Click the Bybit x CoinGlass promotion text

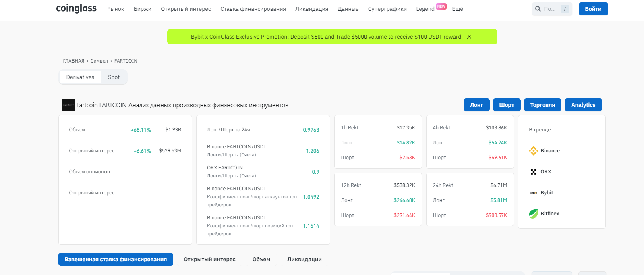326,37
